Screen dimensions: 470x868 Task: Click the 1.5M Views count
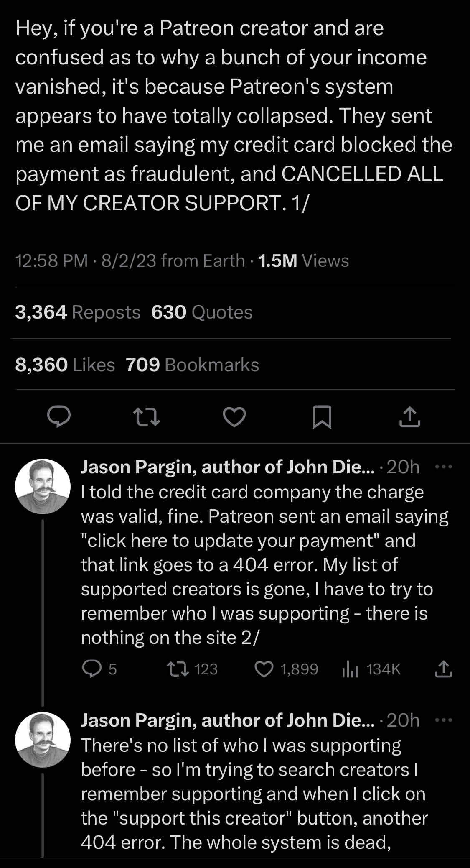click(303, 261)
